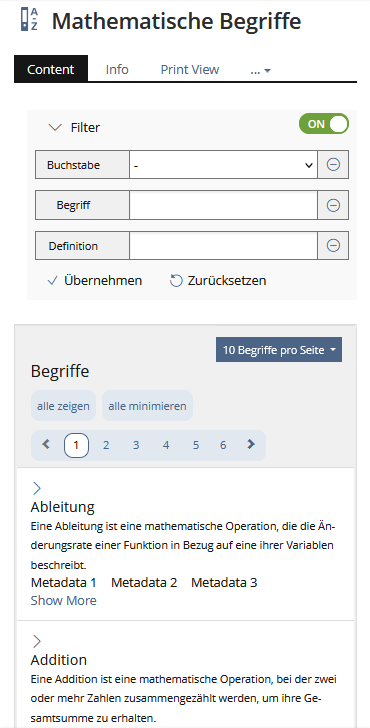Screen dimensions: 370x728
Task: Go to the previous page using the left arrow
Action: 46,445
